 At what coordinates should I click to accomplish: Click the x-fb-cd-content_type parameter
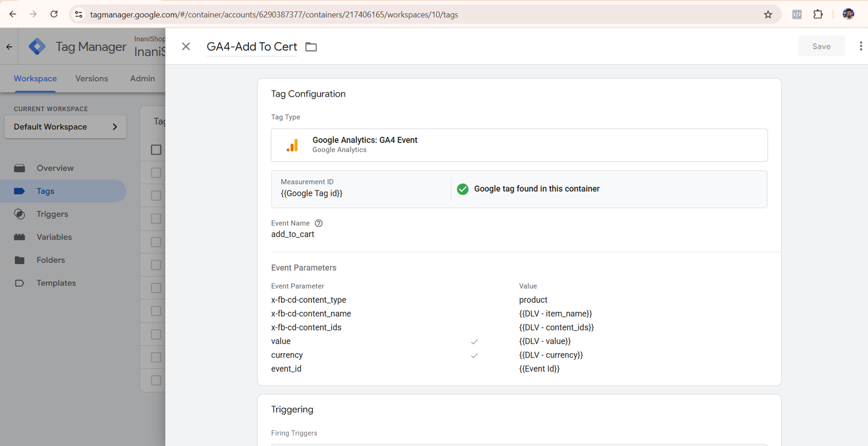tap(309, 300)
